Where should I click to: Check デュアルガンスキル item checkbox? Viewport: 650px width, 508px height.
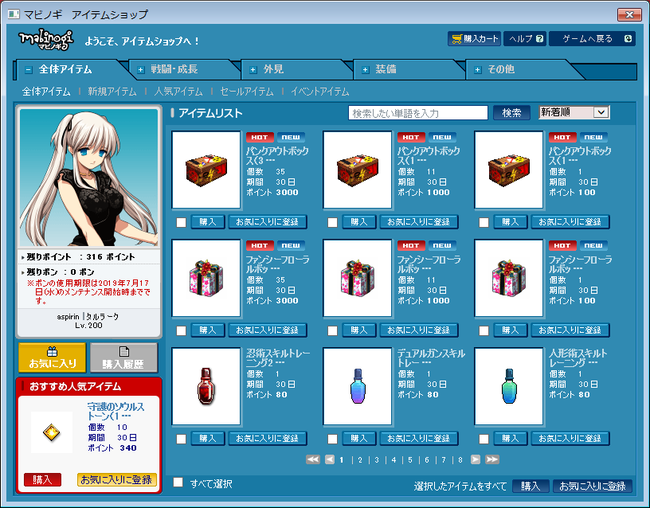click(332, 439)
